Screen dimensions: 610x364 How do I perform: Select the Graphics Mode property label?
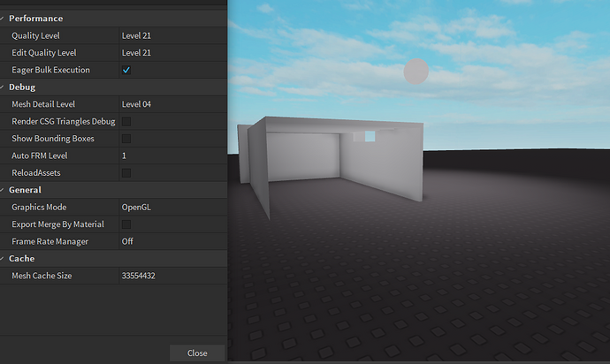pyautogui.click(x=39, y=208)
